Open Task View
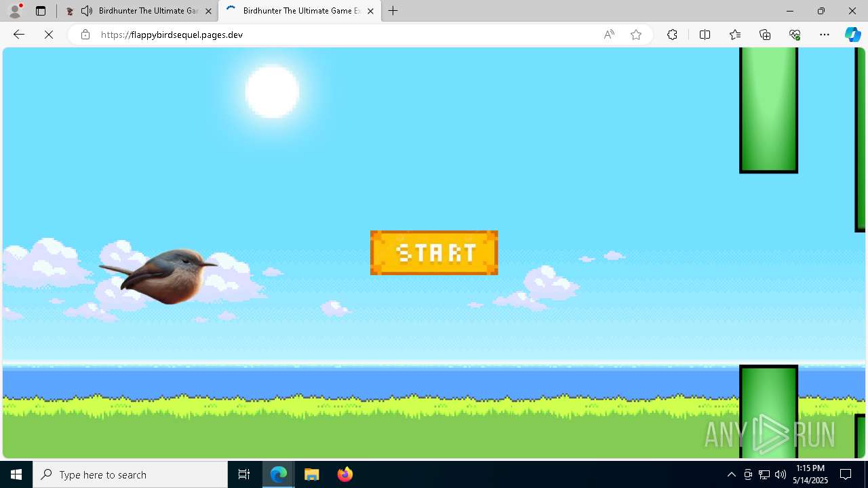 click(244, 474)
